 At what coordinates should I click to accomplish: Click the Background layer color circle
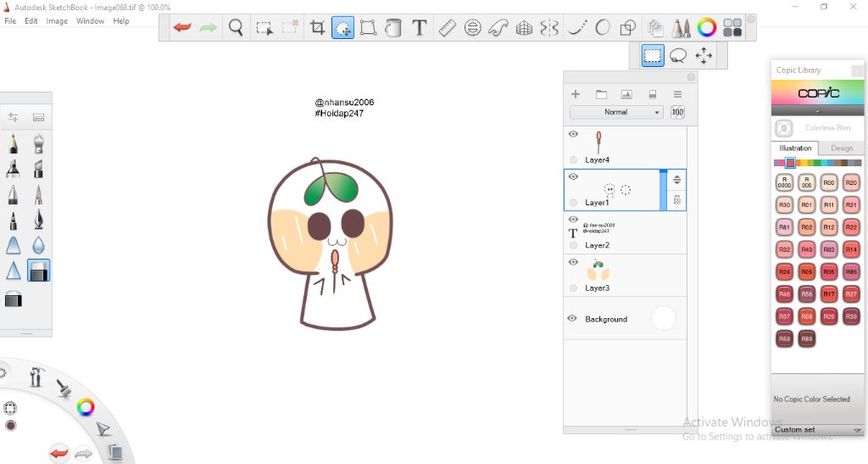(x=663, y=319)
